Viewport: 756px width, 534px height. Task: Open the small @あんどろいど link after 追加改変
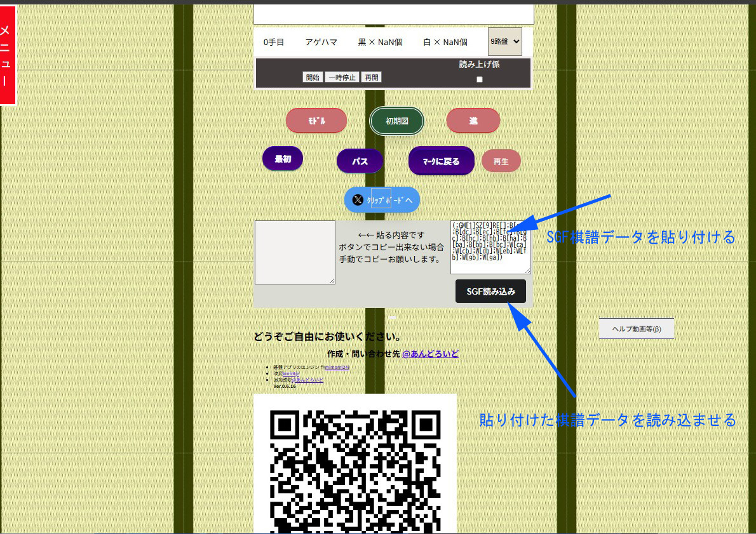307,380
